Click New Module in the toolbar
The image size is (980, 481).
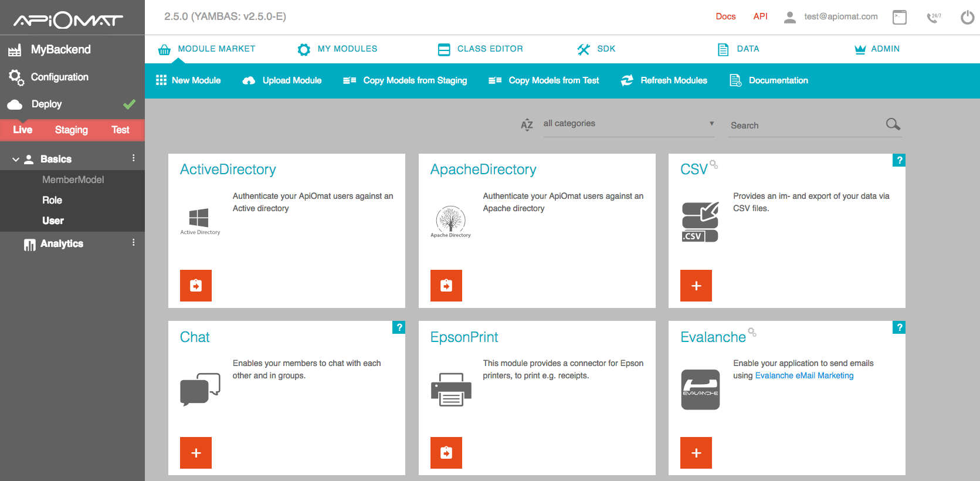pos(188,80)
